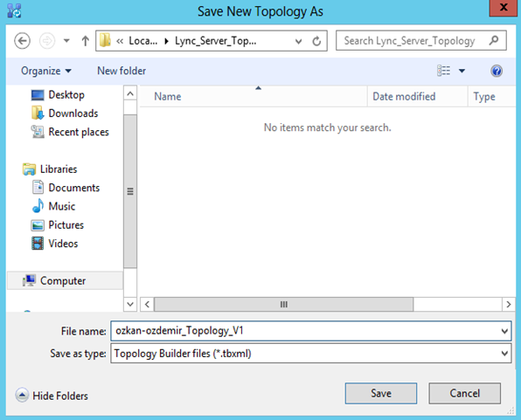Viewport: 521px width, 420px height.
Task: Open the help icon
Action: pyautogui.click(x=497, y=71)
